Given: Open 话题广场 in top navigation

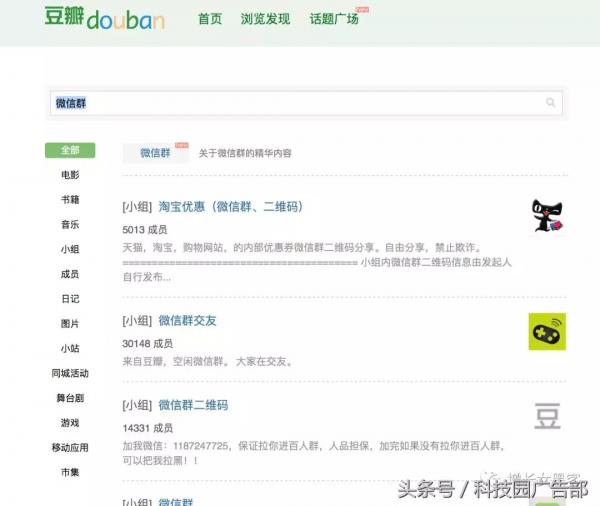Looking at the screenshot, I should [x=334, y=18].
